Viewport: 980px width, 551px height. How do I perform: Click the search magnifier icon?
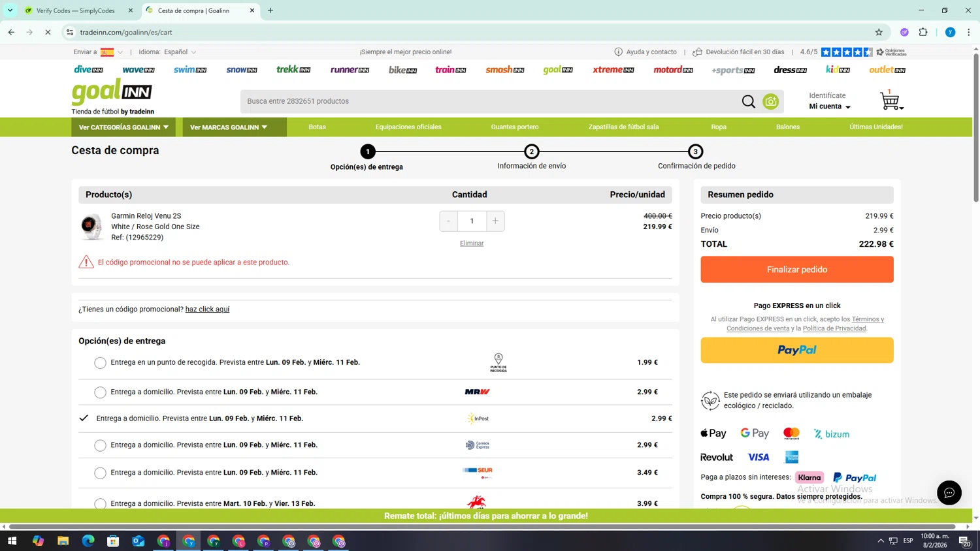748,101
